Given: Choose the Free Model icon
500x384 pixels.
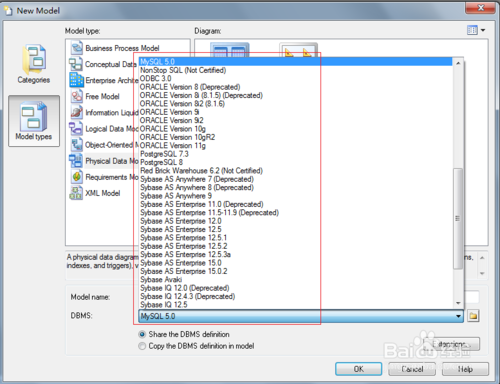Looking at the screenshot, I should (x=77, y=96).
